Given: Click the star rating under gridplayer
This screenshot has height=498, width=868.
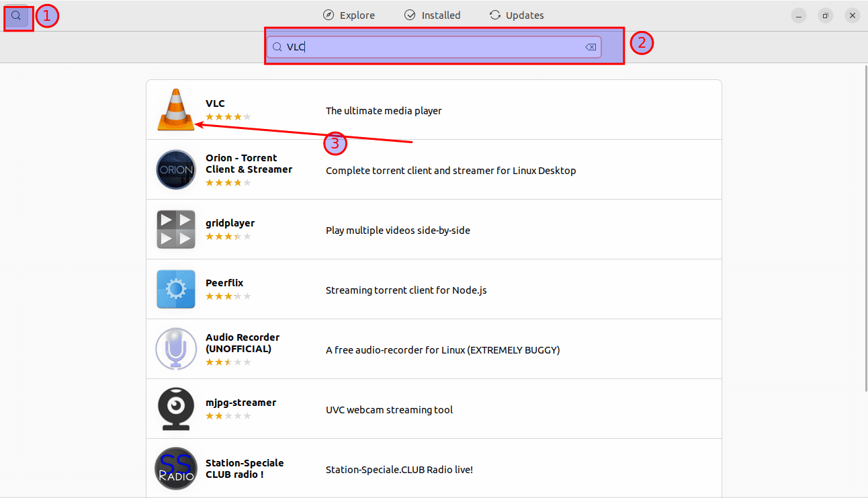Looking at the screenshot, I should 228,237.
